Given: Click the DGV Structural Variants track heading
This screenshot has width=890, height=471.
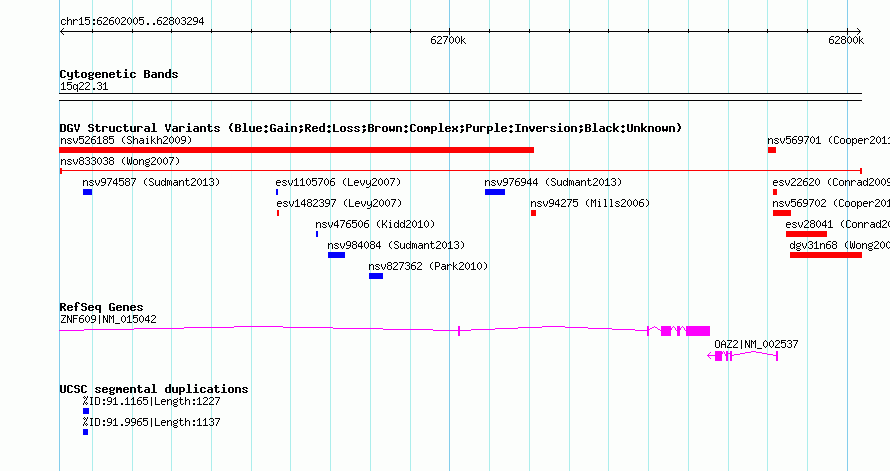Looking at the screenshot, I should click(371, 128).
